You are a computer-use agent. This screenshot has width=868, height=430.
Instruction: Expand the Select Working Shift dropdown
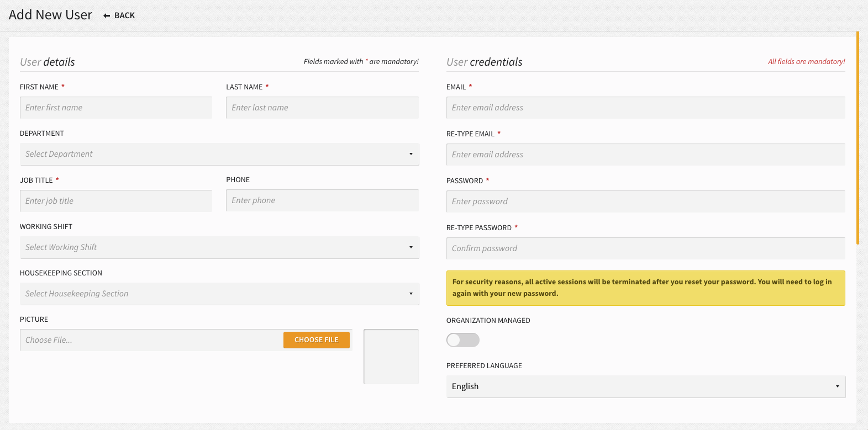click(x=219, y=247)
